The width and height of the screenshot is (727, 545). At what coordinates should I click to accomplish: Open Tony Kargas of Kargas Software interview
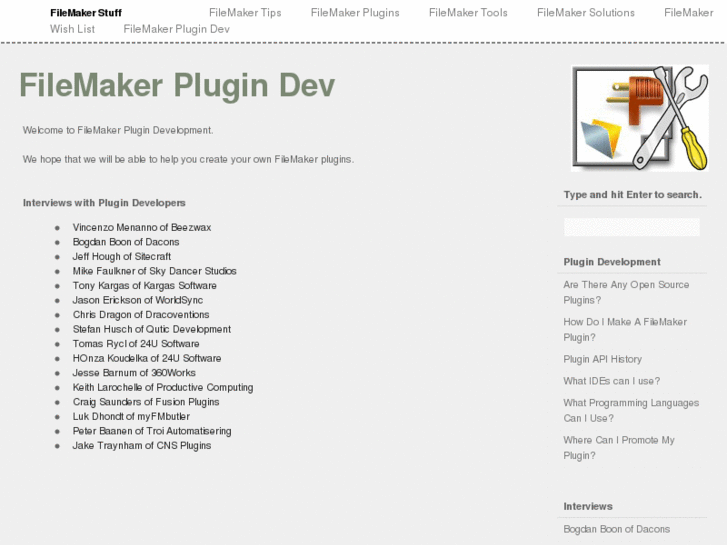144,286
